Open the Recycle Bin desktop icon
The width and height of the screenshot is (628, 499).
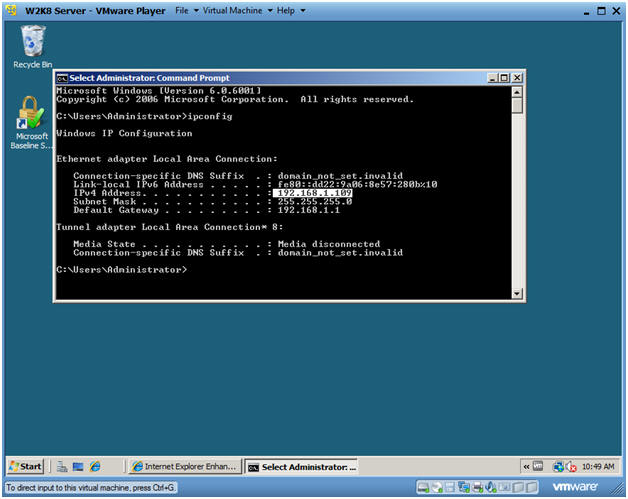click(32, 46)
